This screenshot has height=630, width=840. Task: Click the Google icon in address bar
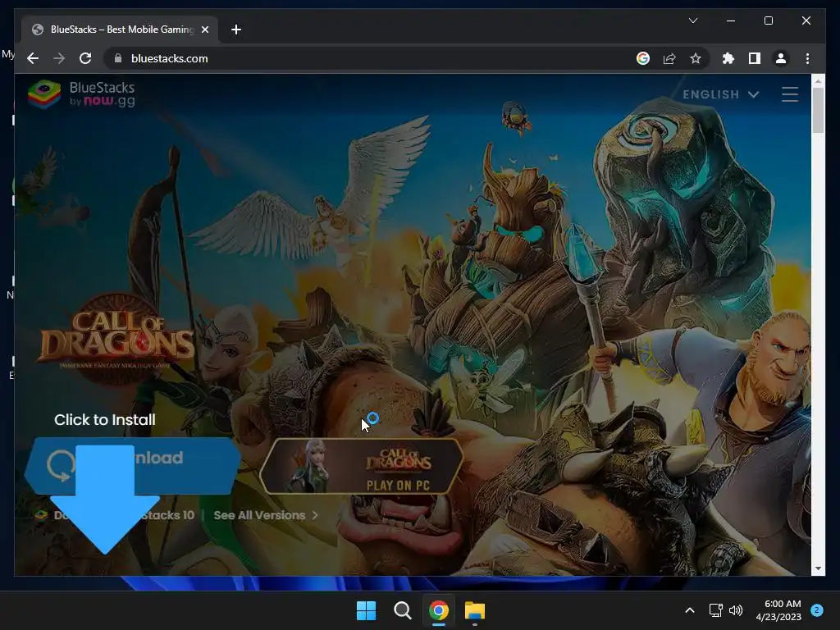coord(643,58)
